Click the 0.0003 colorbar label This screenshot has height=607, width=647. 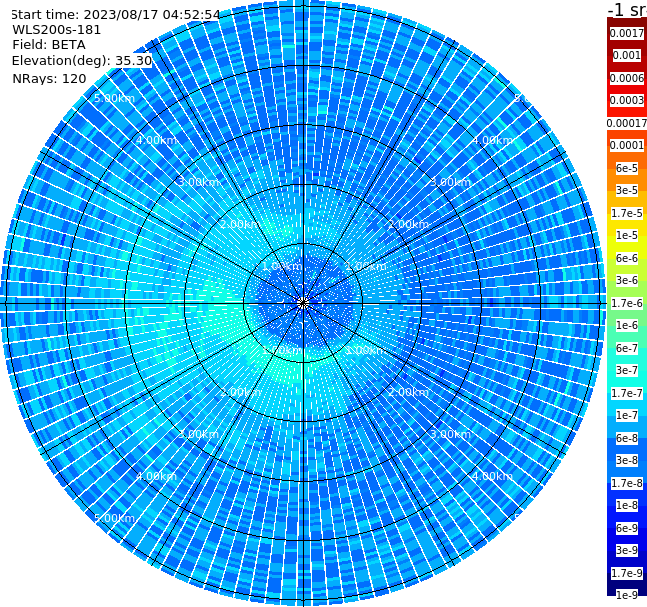pos(627,100)
